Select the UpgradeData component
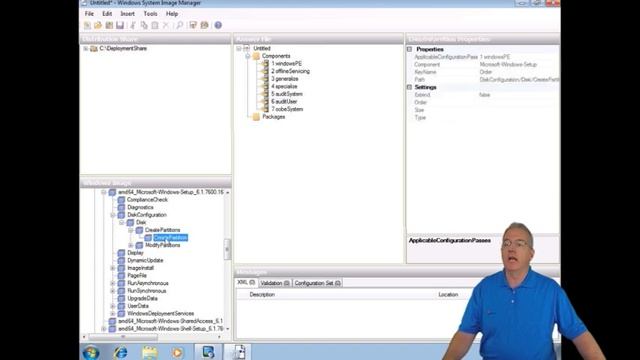640x360 pixels. click(x=142, y=299)
